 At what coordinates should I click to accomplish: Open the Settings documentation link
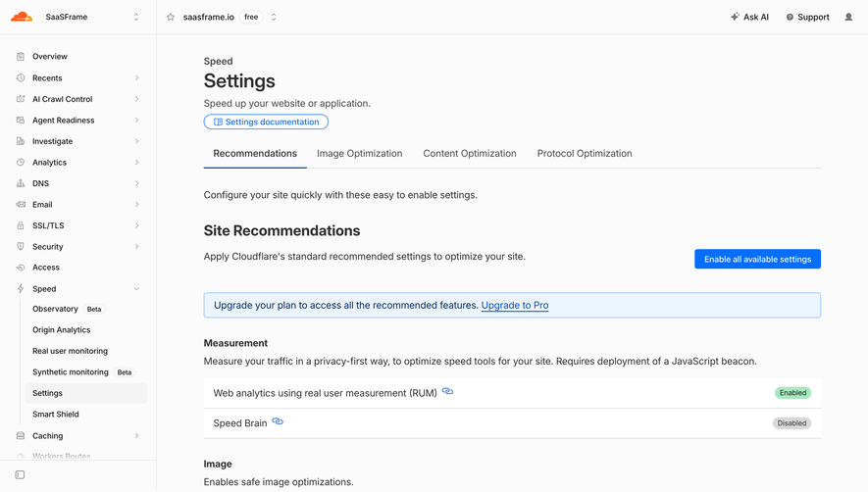point(266,122)
